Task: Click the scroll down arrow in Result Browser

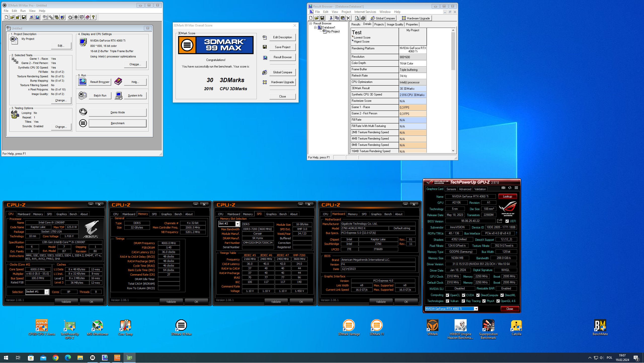Action: (453, 151)
